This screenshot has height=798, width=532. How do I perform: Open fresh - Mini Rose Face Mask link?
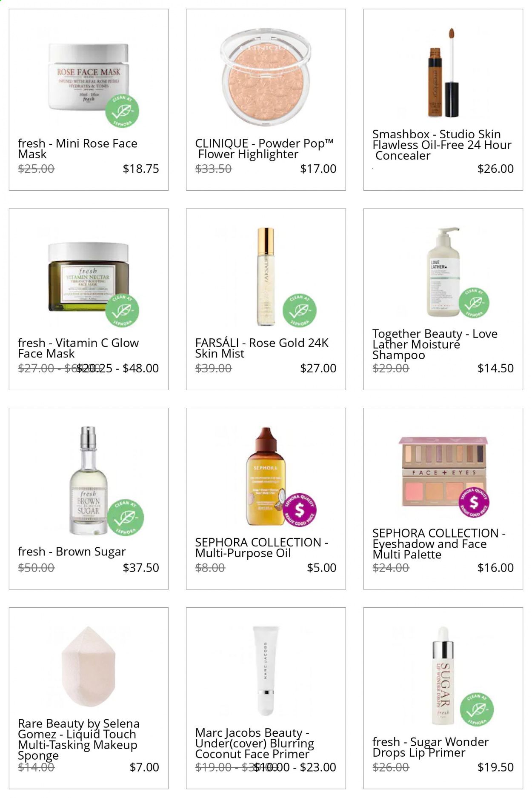pos(77,149)
